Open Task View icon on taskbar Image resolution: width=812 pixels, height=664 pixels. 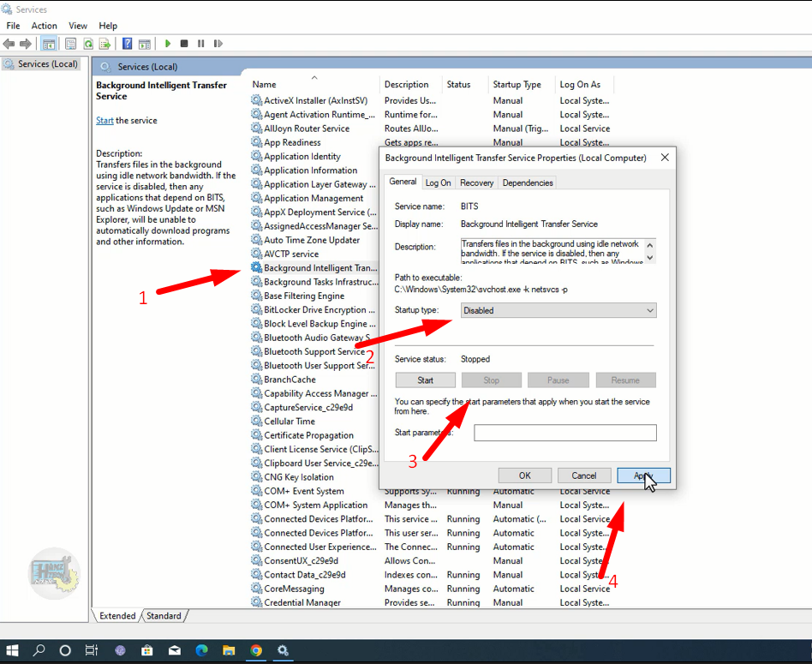[x=92, y=650]
